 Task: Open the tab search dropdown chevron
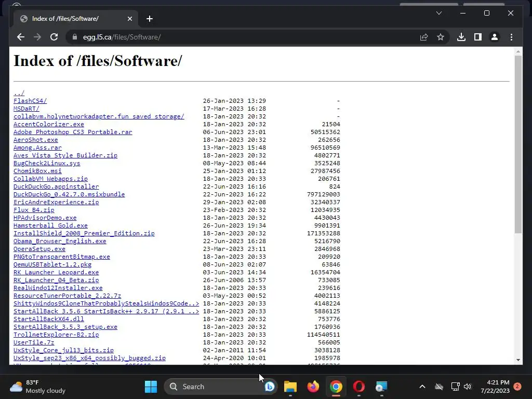[438, 13]
